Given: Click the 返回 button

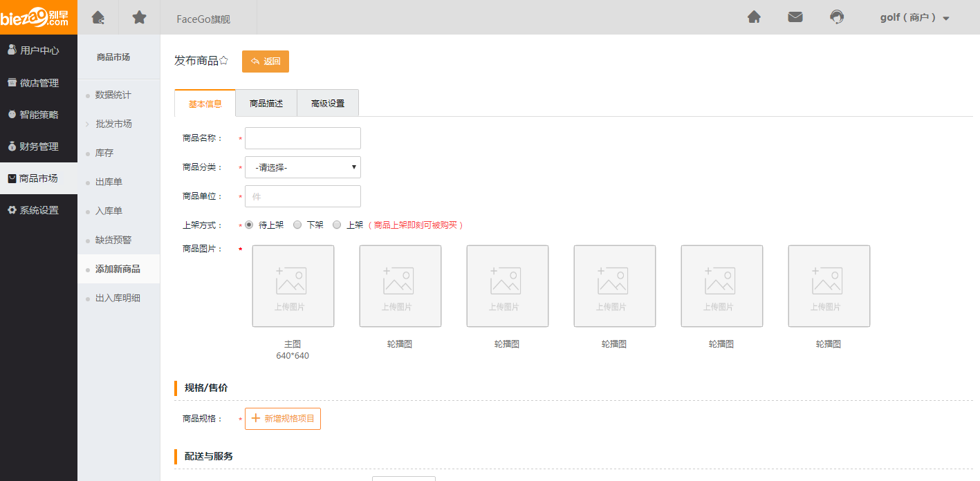Looking at the screenshot, I should point(266,62).
